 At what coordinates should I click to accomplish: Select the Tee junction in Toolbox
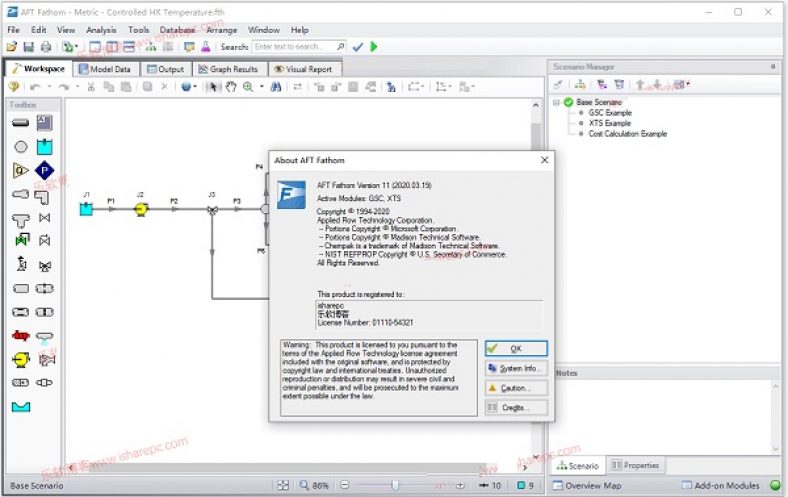point(21,219)
